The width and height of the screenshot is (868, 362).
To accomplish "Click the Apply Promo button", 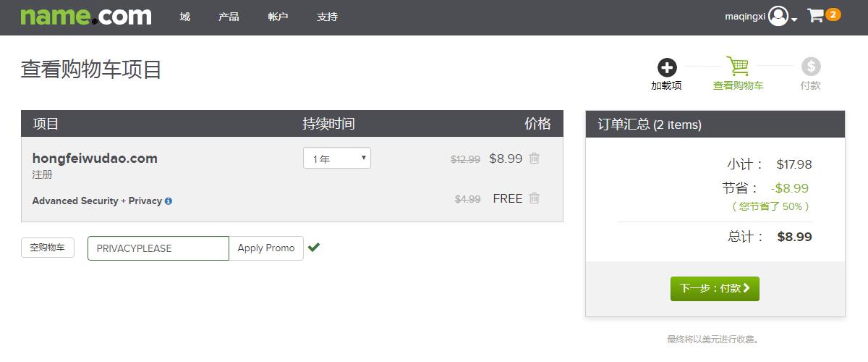I will coord(266,248).
